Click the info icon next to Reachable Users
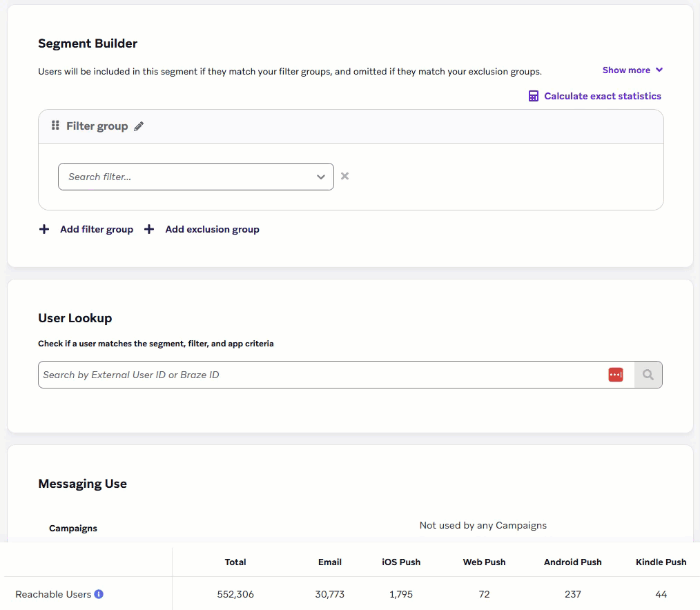Screen dimensions: 700x610 [x=99, y=594]
